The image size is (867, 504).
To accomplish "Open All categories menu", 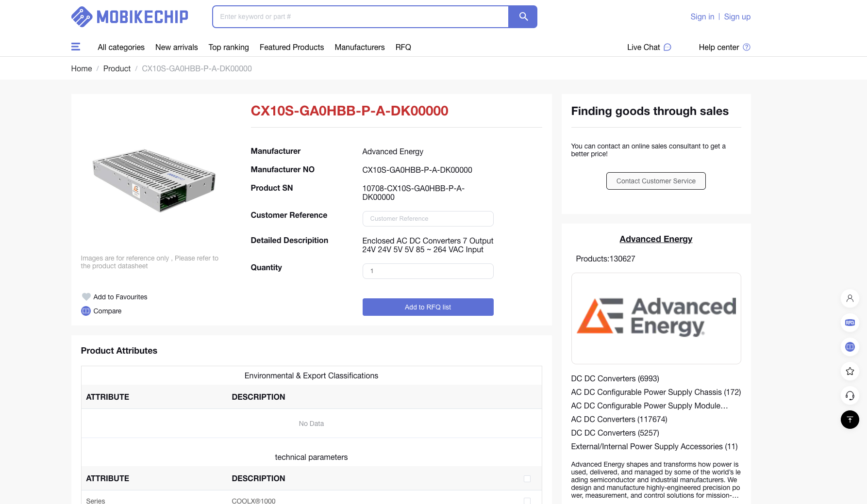I will (121, 47).
